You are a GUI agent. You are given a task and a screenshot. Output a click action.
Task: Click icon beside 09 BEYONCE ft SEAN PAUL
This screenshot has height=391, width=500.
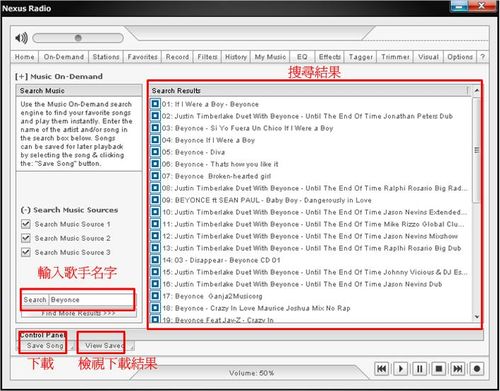(155, 200)
